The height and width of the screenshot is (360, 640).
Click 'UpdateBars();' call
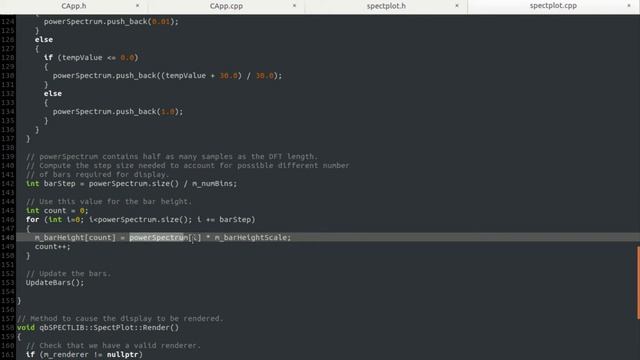coord(55,282)
